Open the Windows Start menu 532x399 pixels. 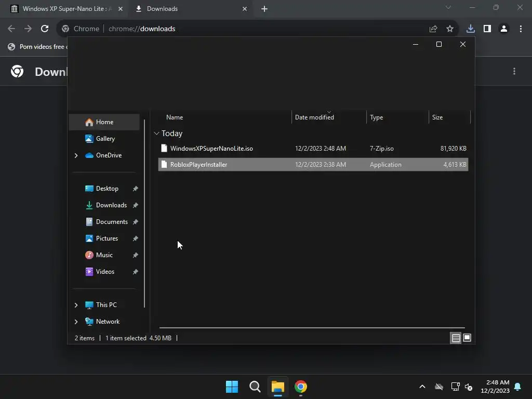pos(232,387)
